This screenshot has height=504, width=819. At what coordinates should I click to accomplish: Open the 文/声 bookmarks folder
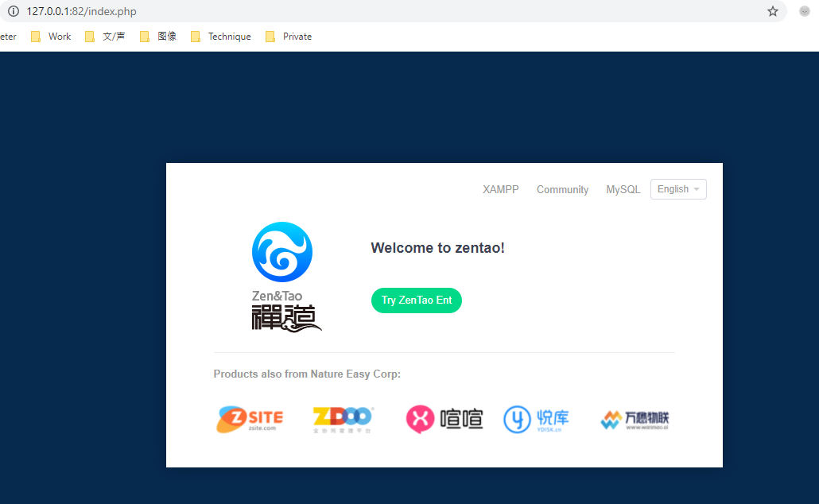[105, 37]
